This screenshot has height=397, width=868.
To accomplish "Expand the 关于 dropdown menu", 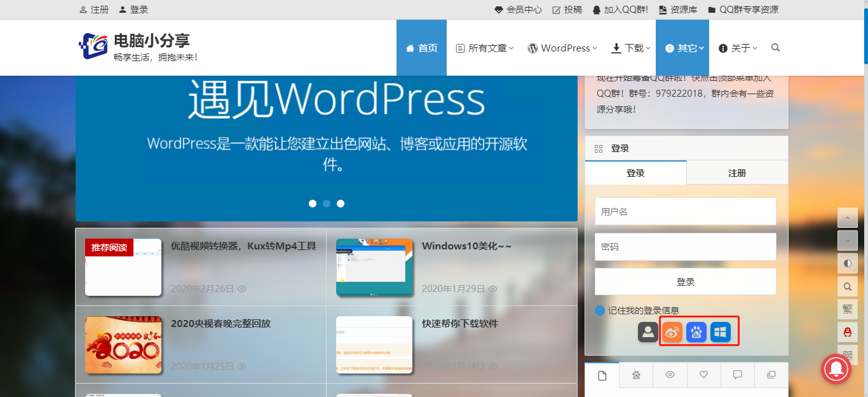I will pyautogui.click(x=738, y=48).
